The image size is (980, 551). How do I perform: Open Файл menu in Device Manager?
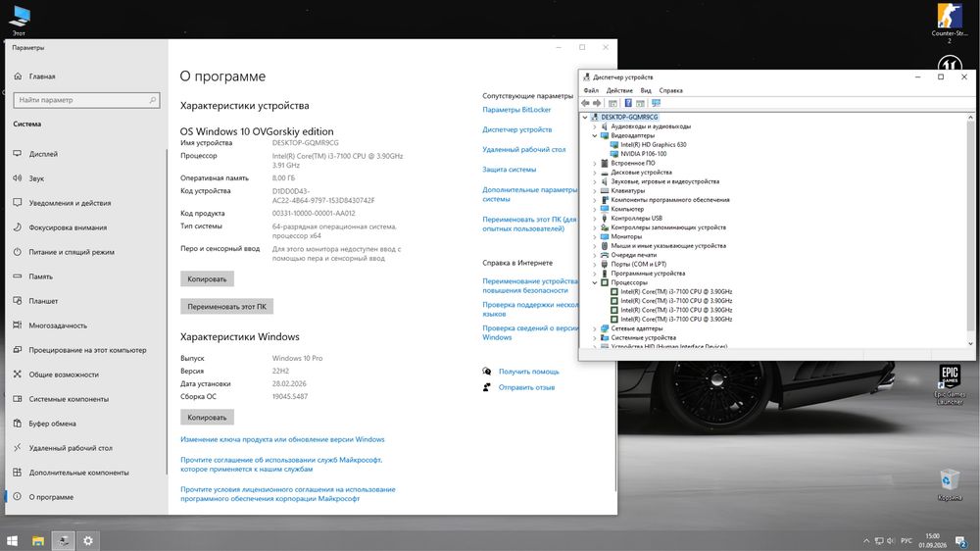(x=591, y=90)
